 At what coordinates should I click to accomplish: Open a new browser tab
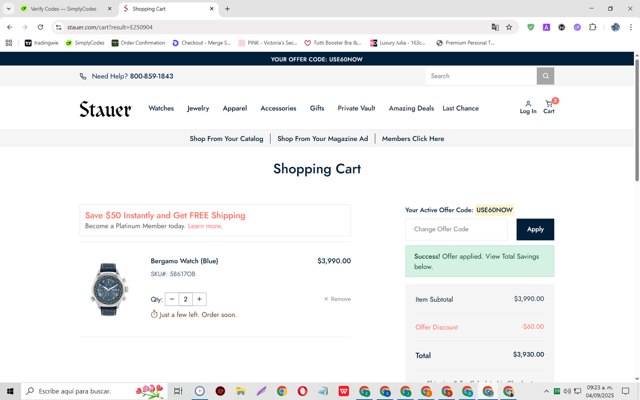tap(227, 9)
